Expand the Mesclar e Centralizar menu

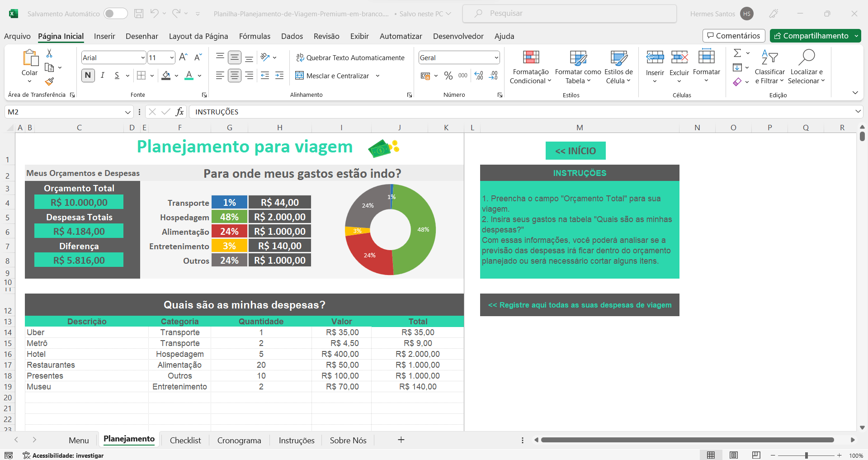[378, 76]
